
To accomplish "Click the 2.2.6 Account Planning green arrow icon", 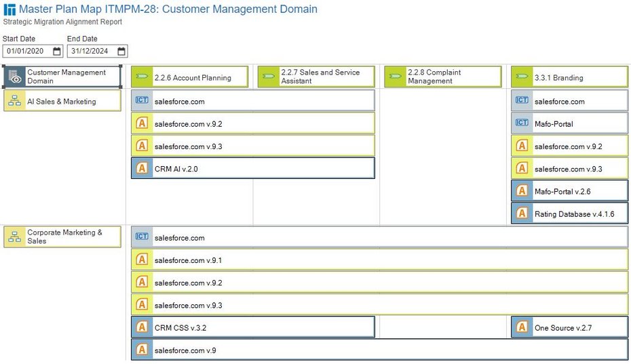I will coord(142,77).
